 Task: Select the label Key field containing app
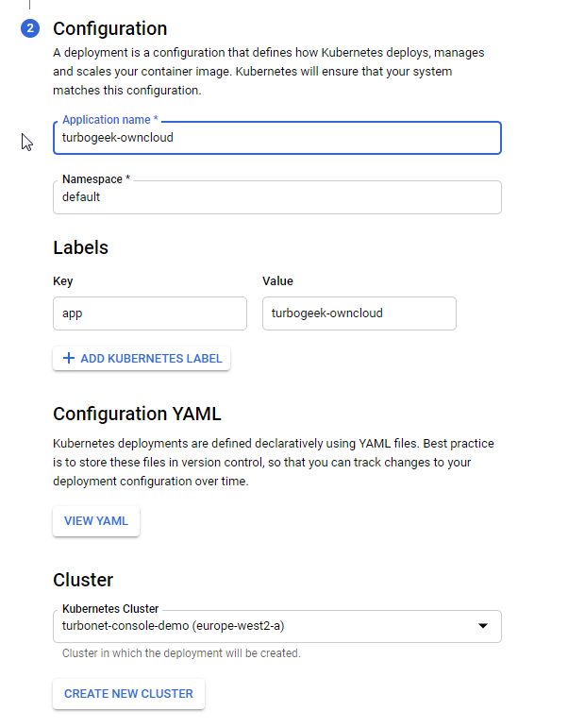[x=150, y=313]
